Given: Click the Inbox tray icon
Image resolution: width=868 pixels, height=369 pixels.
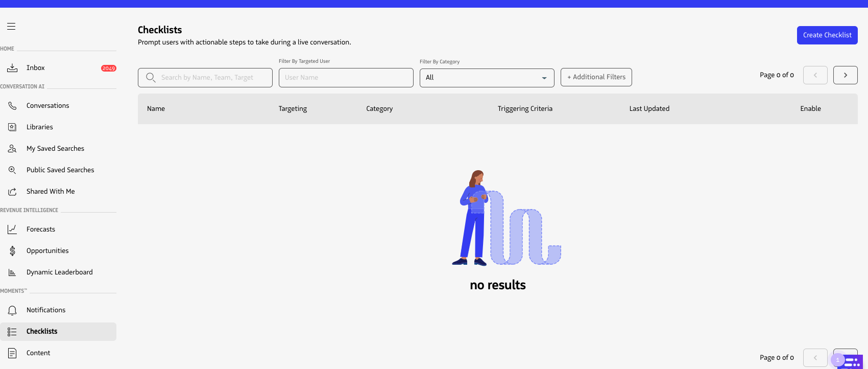Looking at the screenshot, I should [12, 68].
